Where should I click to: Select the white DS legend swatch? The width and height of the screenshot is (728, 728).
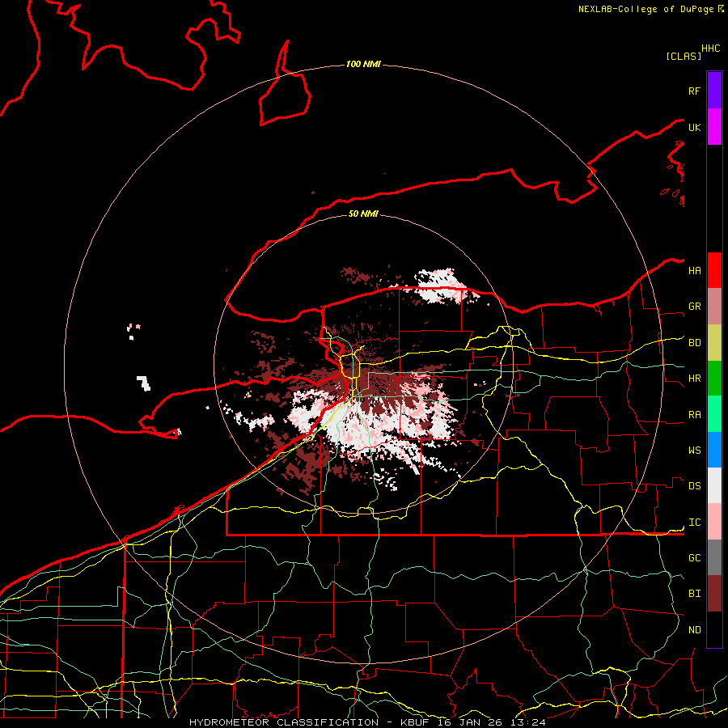(x=714, y=485)
